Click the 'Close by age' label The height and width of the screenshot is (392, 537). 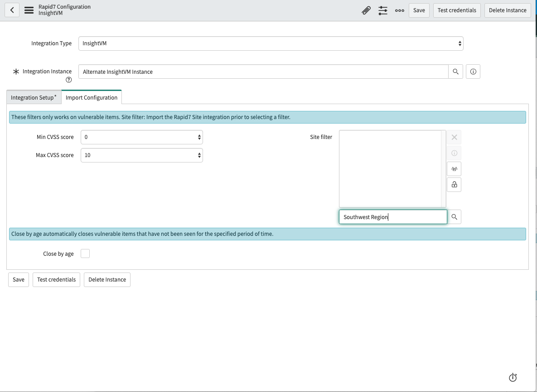coord(58,254)
